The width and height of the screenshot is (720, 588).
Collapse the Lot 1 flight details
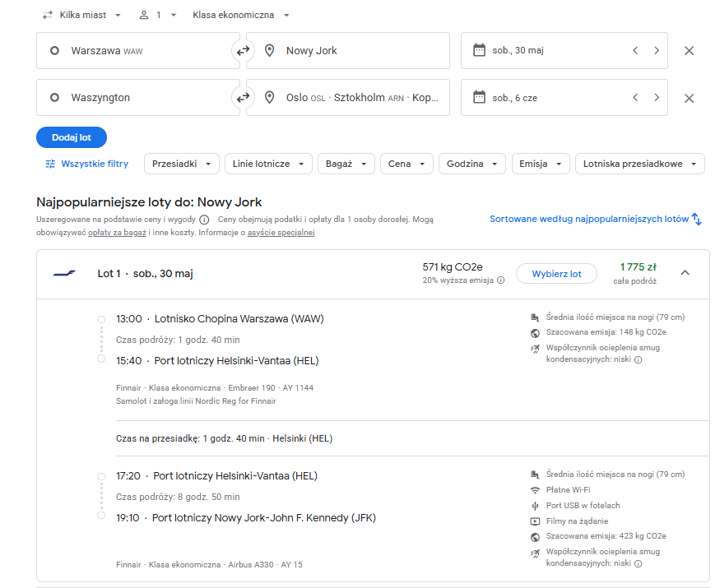click(x=685, y=273)
